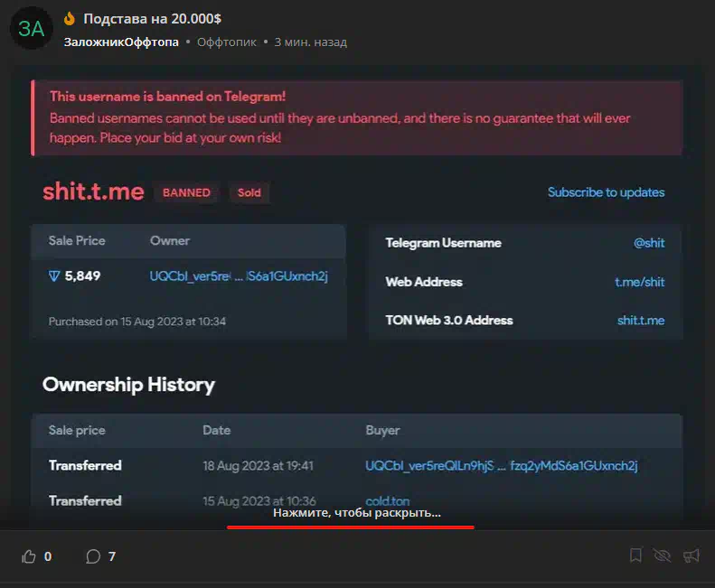Image resolution: width=715 pixels, height=588 pixels.
Task: Click the '3 мин. назад' timestamp
Action: pyautogui.click(x=311, y=42)
